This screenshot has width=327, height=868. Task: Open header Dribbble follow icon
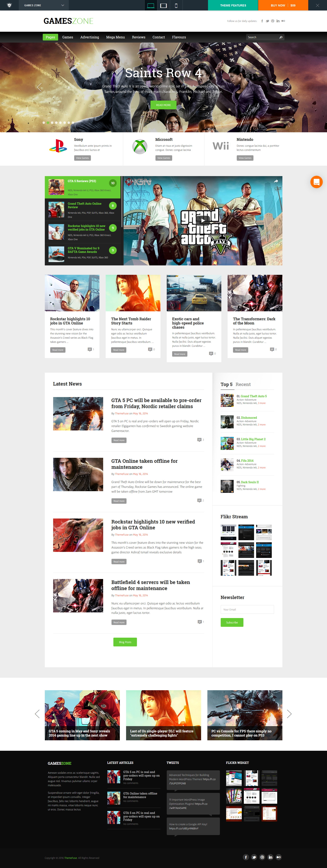click(273, 21)
